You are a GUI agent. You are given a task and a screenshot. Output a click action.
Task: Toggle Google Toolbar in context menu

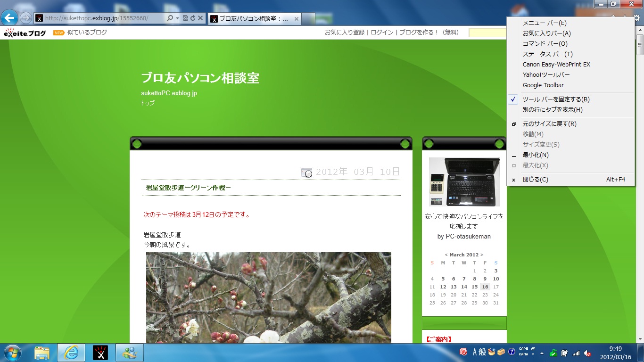point(571,85)
